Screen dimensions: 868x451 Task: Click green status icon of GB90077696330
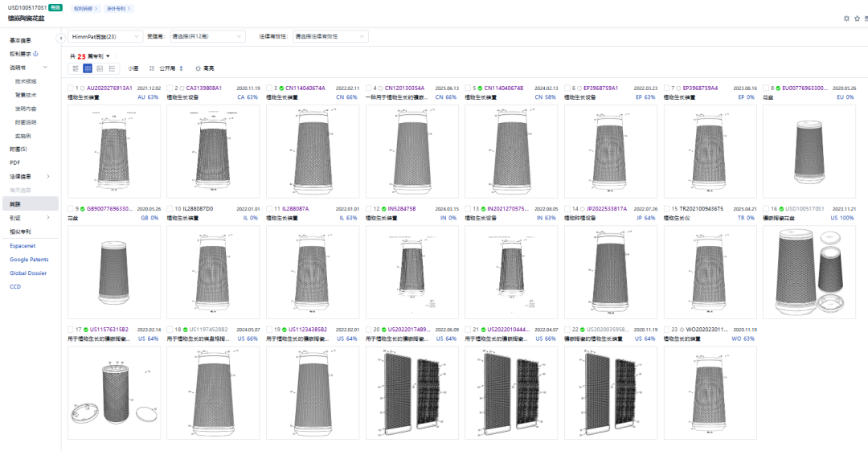tap(83, 209)
